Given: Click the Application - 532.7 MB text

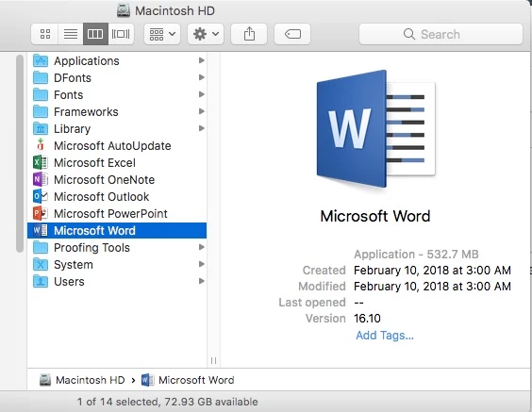Looking at the screenshot, I should [416, 254].
